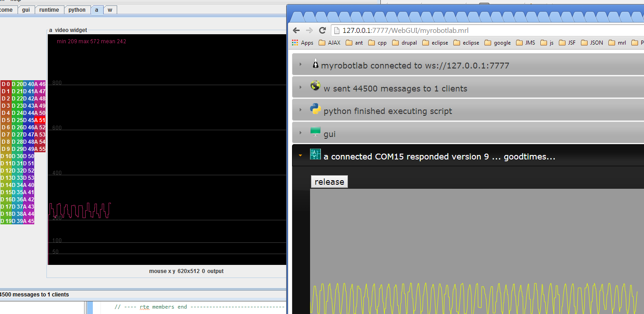Switch to the runtime tab
The width and height of the screenshot is (644, 314).
(49, 10)
